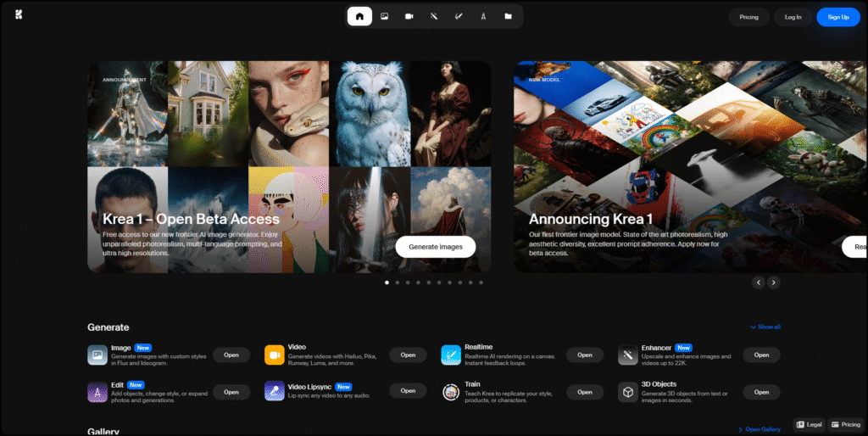The height and width of the screenshot is (436, 868).
Task: Click the Realtime brush icon under Generate
Action: (x=451, y=355)
